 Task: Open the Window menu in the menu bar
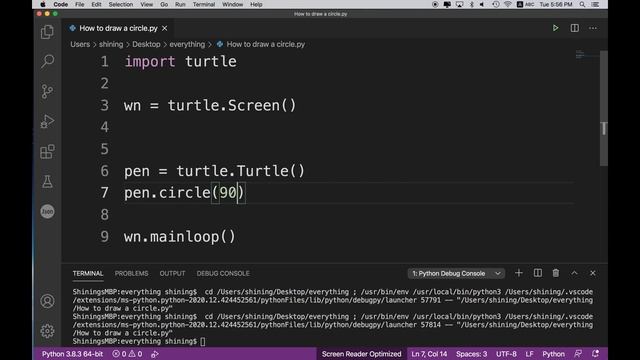232,4
